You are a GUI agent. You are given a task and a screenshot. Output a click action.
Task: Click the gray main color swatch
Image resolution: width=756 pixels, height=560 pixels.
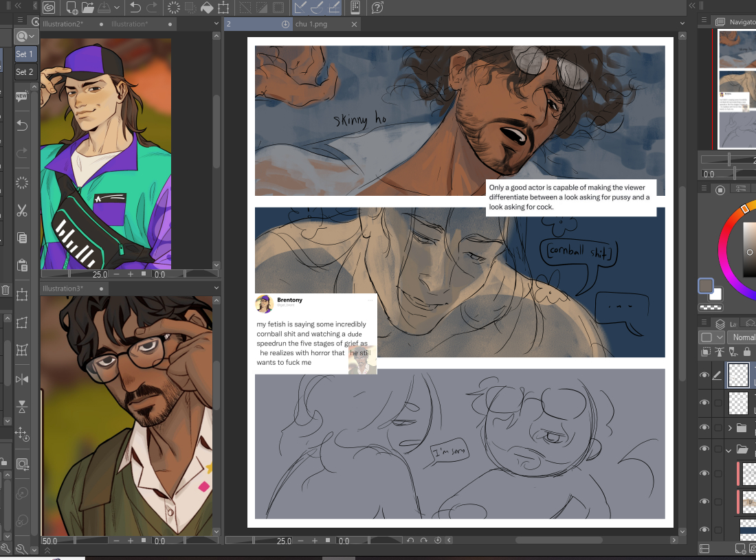[x=705, y=286]
